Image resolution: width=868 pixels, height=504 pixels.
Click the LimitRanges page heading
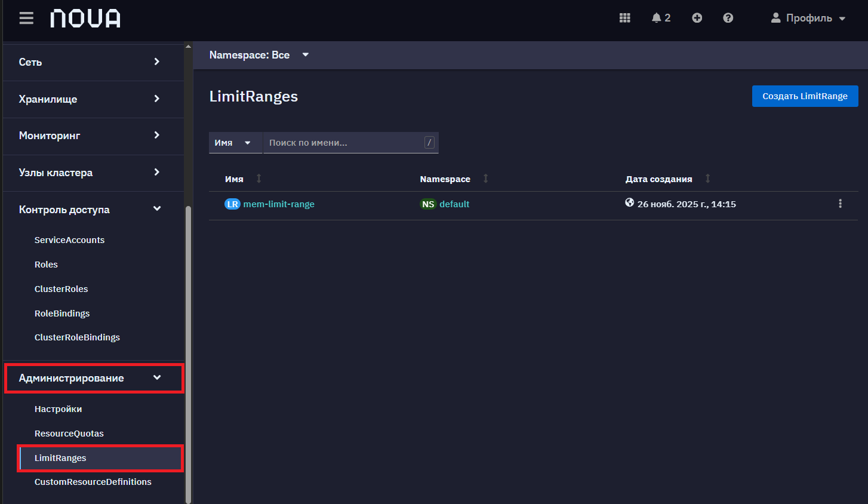[254, 97]
